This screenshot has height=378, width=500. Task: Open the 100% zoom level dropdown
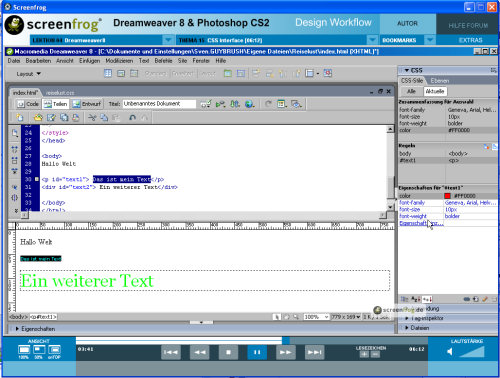click(316, 317)
